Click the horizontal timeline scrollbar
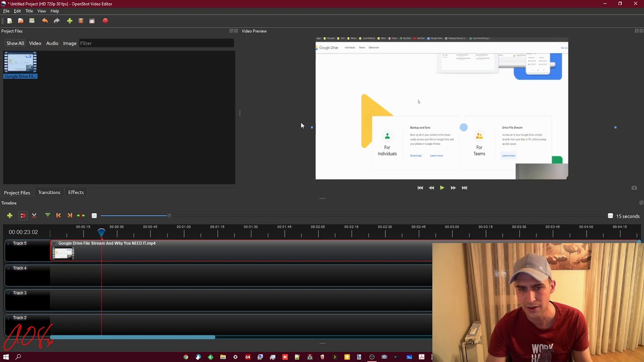 133,337
